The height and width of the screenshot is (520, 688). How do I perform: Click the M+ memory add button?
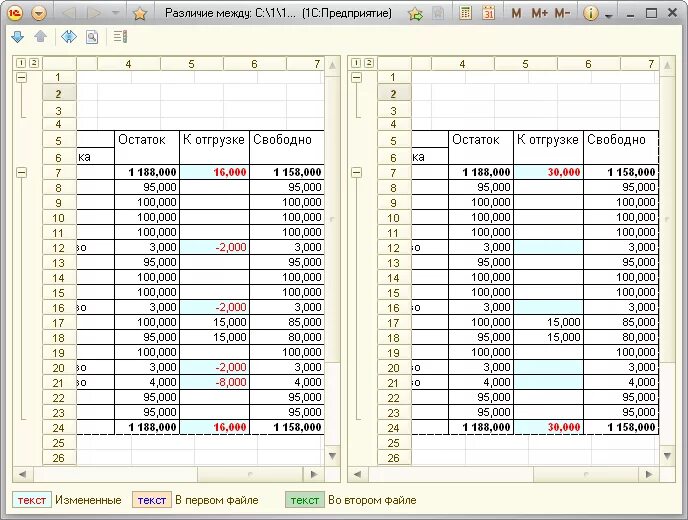[539, 13]
